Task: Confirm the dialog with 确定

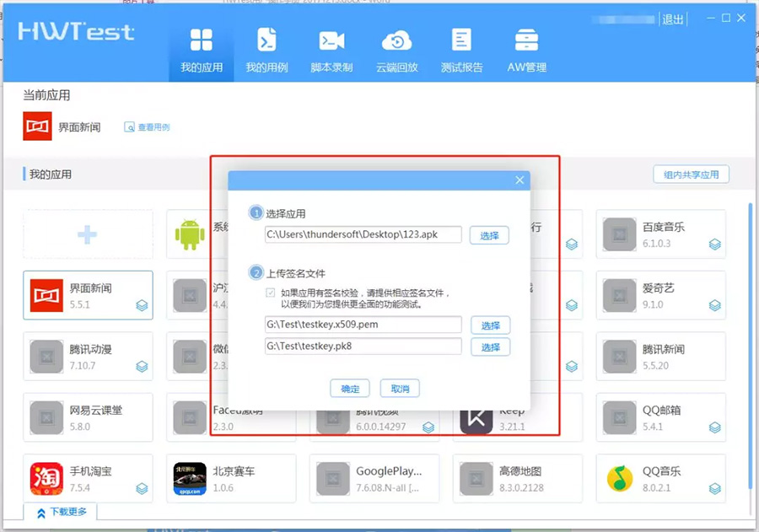Action: [350, 389]
